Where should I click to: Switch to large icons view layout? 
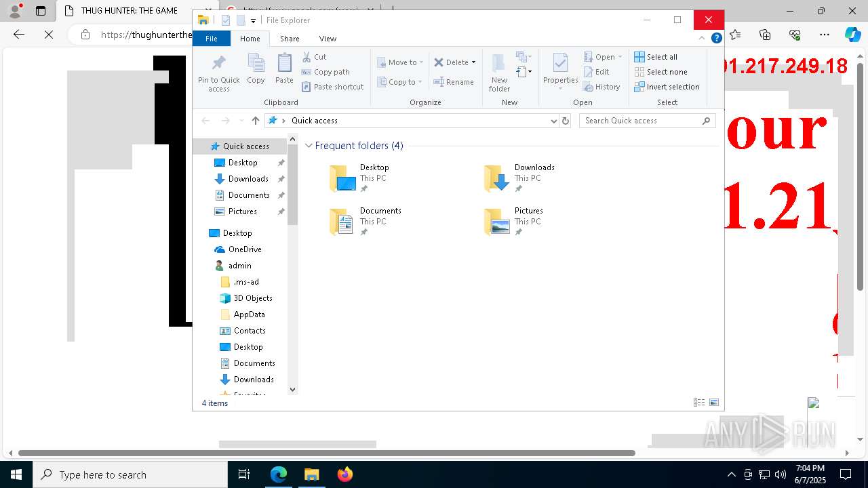tap(714, 403)
